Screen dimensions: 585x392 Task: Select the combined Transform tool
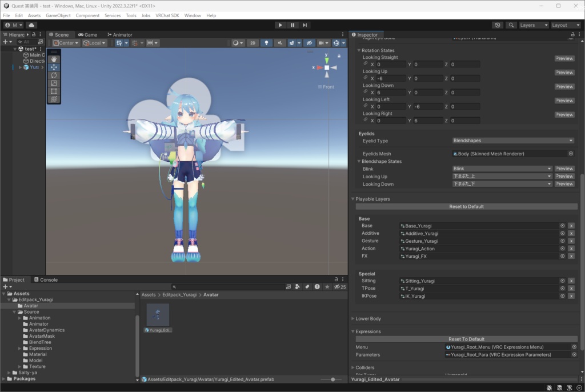click(x=54, y=99)
